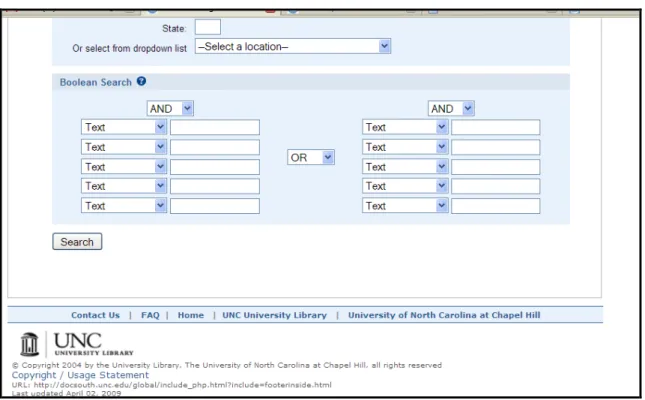Viewport: 645px width, 400px height.
Task: Open third Text dropdown in right group
Action: coord(405,167)
